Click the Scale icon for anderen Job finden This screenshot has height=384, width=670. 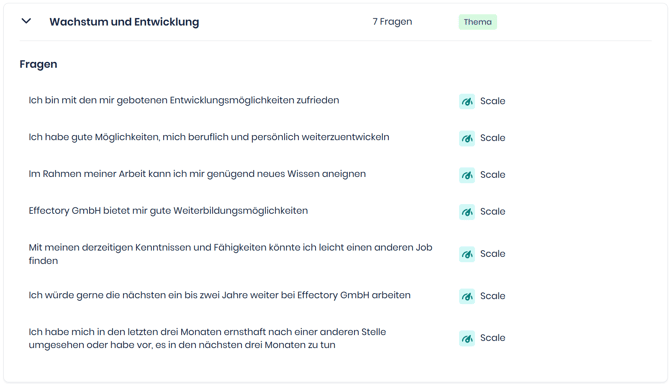pyautogui.click(x=467, y=254)
